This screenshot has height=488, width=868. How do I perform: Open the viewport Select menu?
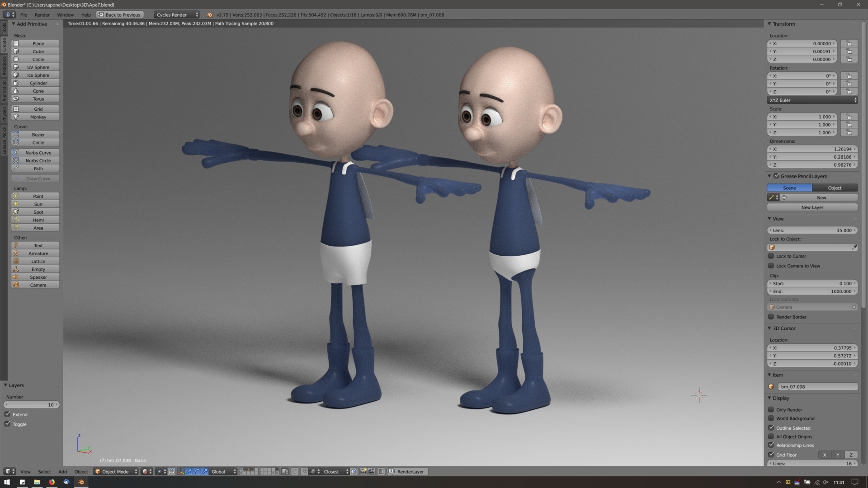tap(44, 471)
